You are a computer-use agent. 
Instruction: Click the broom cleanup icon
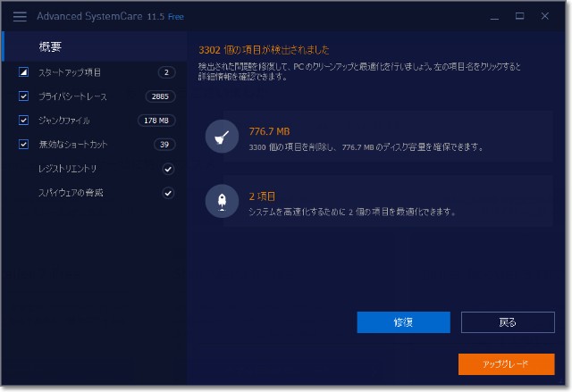click(222, 137)
